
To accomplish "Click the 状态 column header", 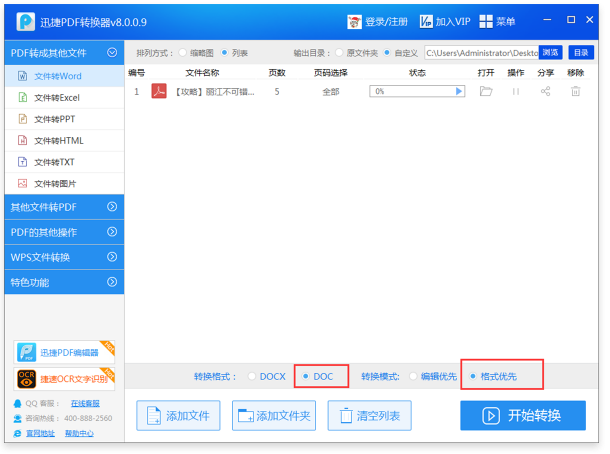I will click(x=417, y=73).
